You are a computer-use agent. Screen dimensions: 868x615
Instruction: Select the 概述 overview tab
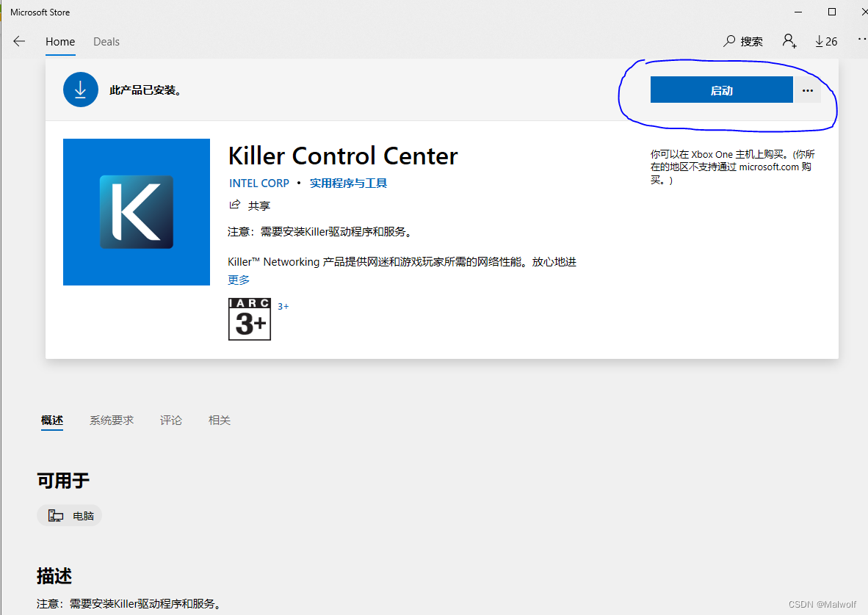pos(52,421)
